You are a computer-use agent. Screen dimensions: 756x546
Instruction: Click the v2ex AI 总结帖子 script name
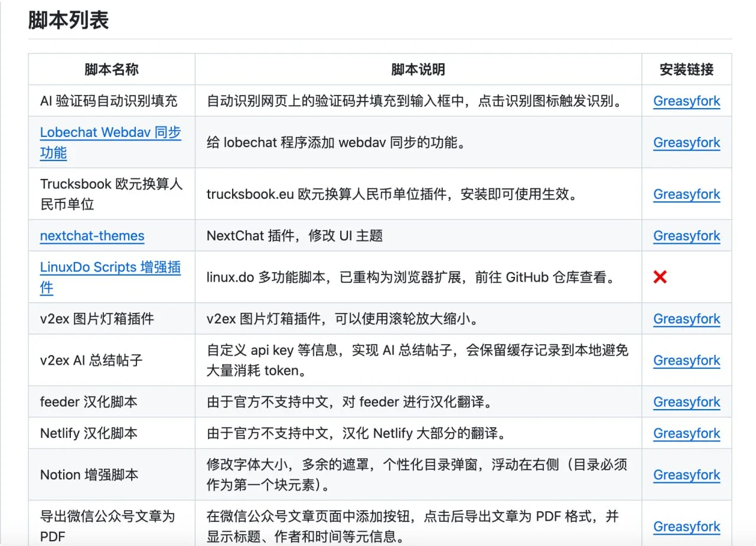coord(92,360)
